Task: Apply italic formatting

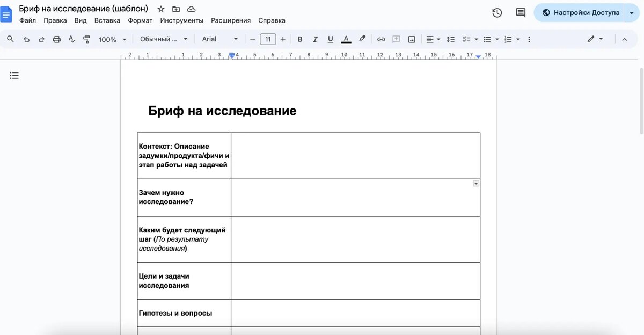Action: (x=315, y=39)
